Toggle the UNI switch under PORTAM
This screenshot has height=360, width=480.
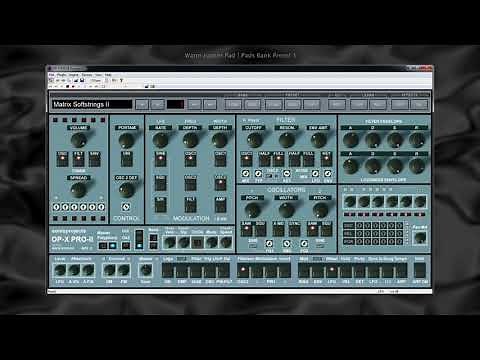coord(127,159)
